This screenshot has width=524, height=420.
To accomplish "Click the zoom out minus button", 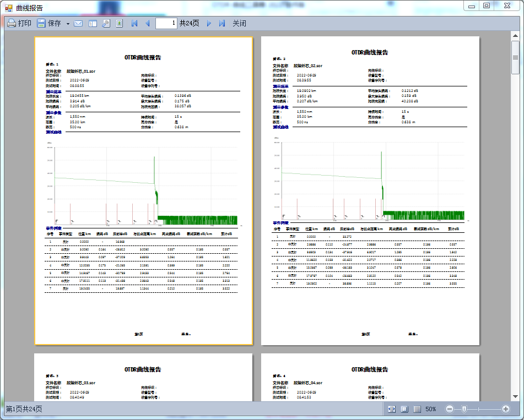I will 450,409.
